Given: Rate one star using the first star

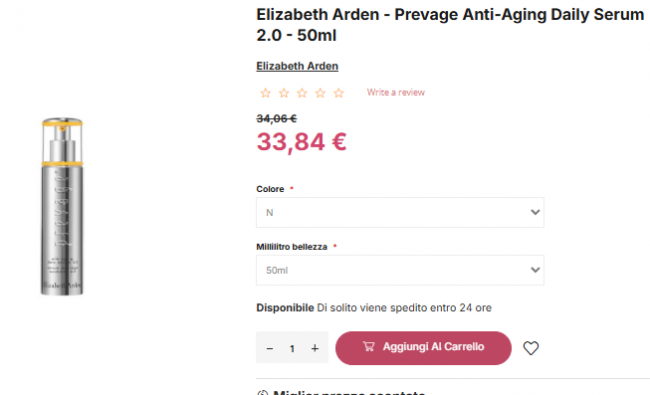Looking at the screenshot, I should (x=265, y=93).
